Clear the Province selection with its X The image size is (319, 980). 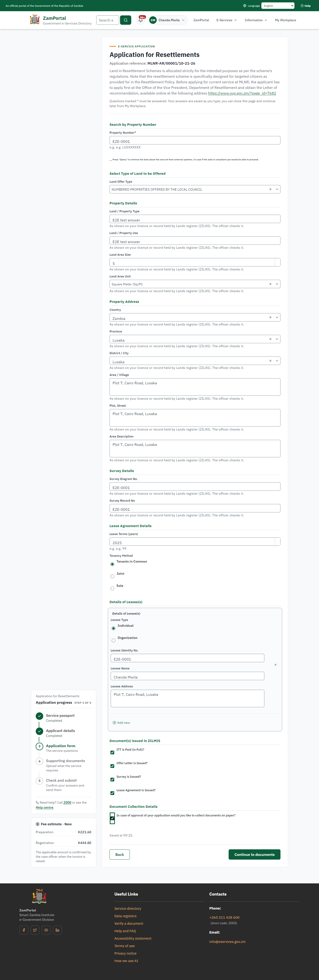coord(270,339)
